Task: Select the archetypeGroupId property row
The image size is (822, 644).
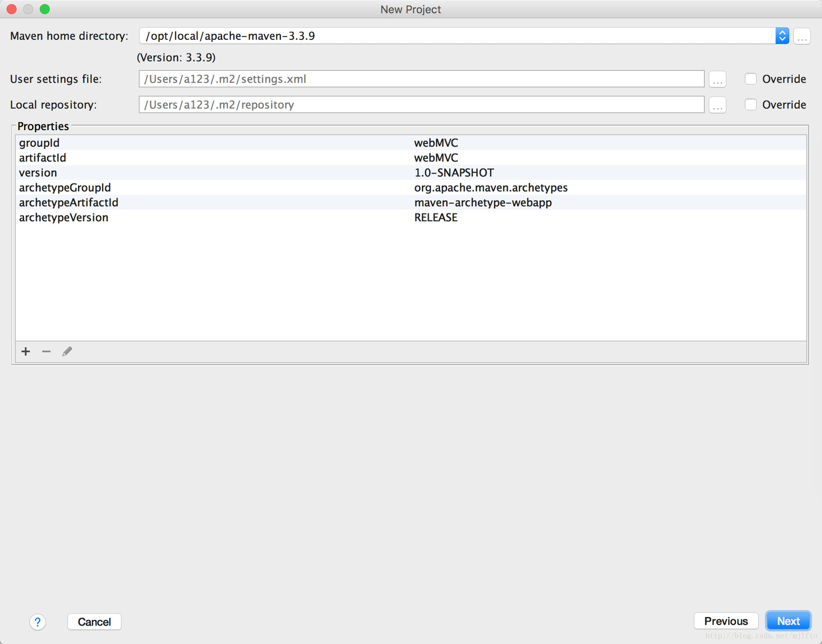Action: tap(411, 188)
